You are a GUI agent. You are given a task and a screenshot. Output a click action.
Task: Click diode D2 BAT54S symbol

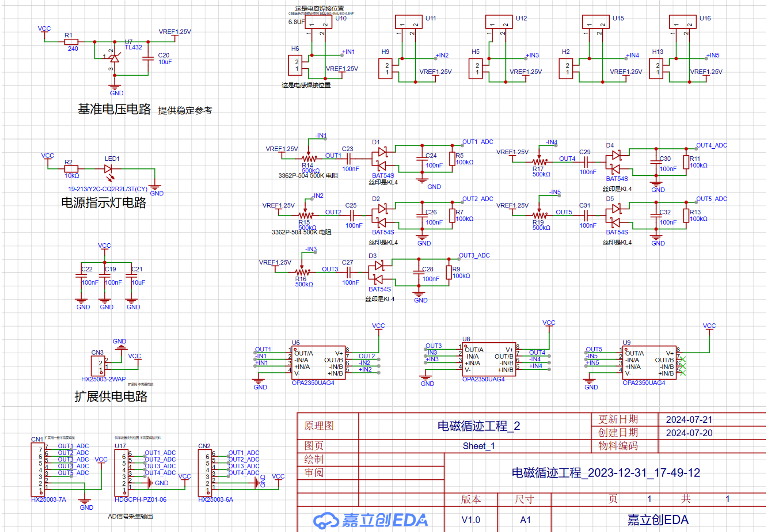pos(381,216)
